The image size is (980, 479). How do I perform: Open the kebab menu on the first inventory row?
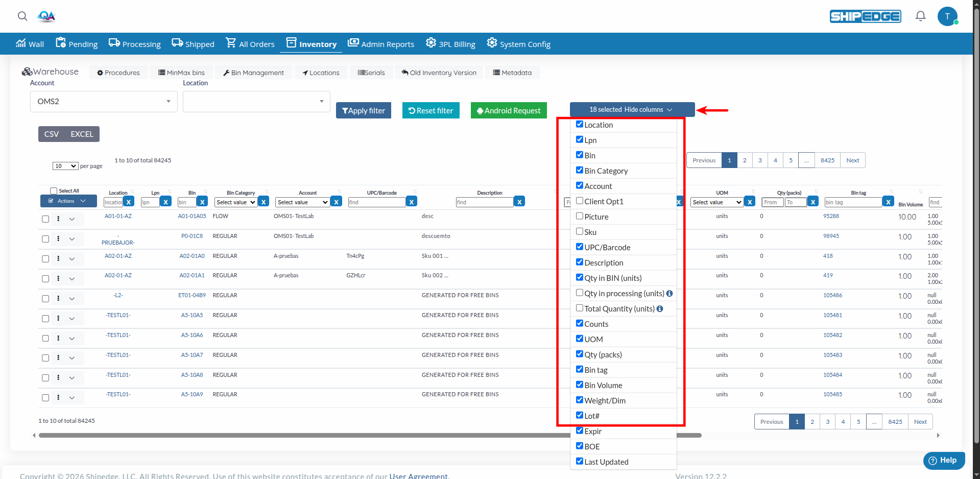click(x=58, y=219)
